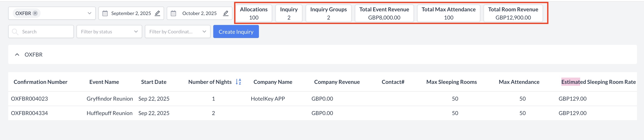Click the search magnifier icon
Screen dimensions: 644x140
coord(15,32)
